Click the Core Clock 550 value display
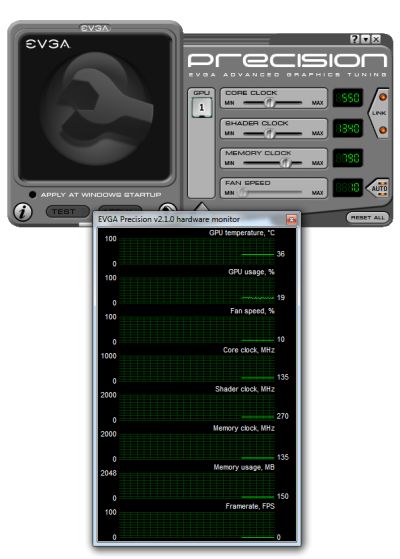Image resolution: width=400 pixels, height=559 pixels. (x=348, y=98)
